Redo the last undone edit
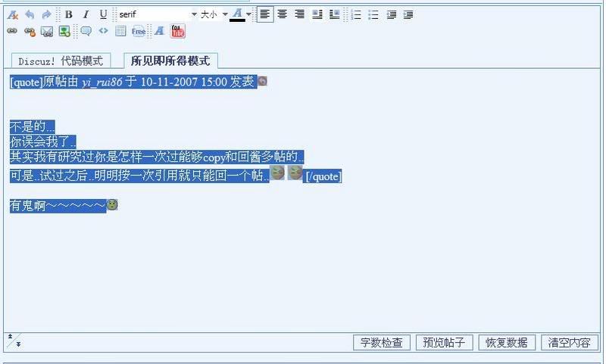 click(x=47, y=14)
